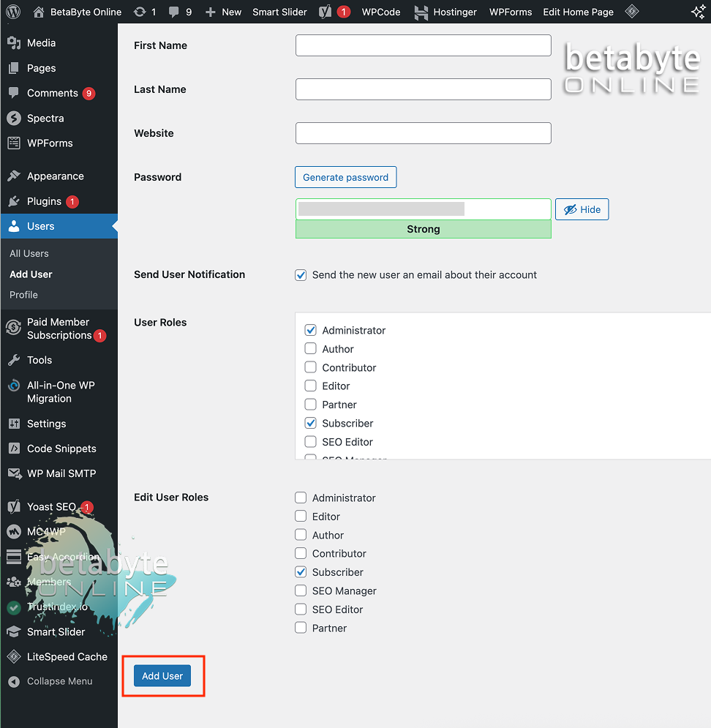
Task: Click the Plugins plug icon in sidebar
Action: (14, 201)
